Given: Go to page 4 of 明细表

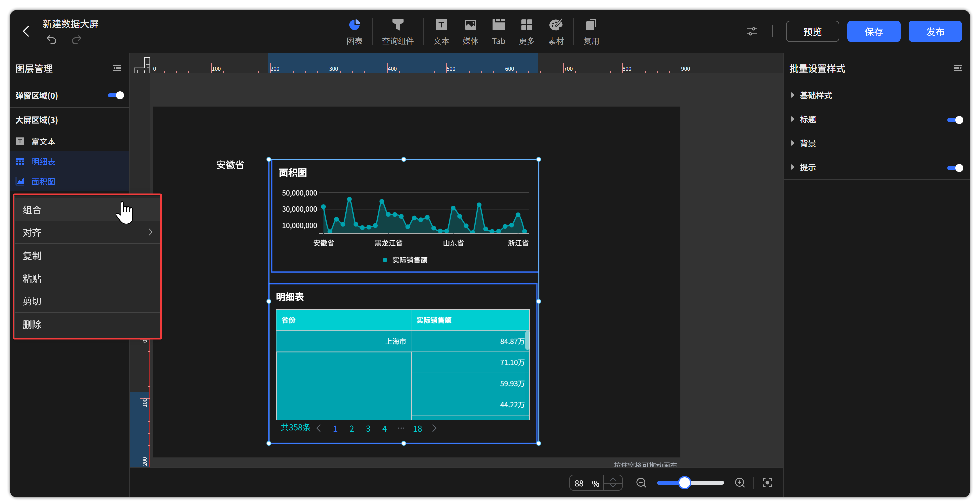Looking at the screenshot, I should (x=384, y=429).
